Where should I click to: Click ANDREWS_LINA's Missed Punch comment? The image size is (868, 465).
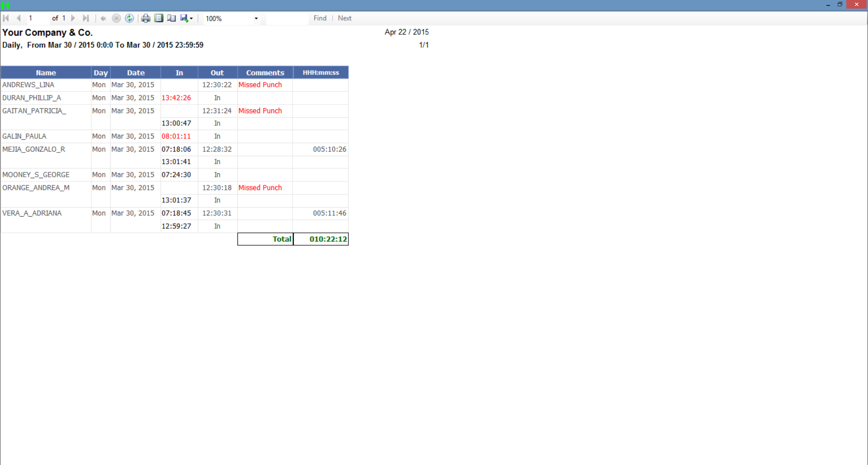tap(260, 85)
